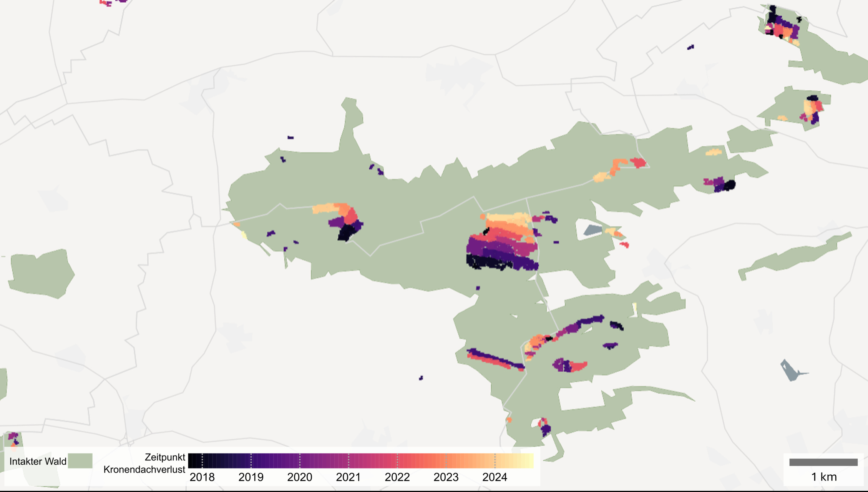The height and width of the screenshot is (492, 868).
Task: Click the 'Zeitpunkt' legend title
Action: [165, 457]
